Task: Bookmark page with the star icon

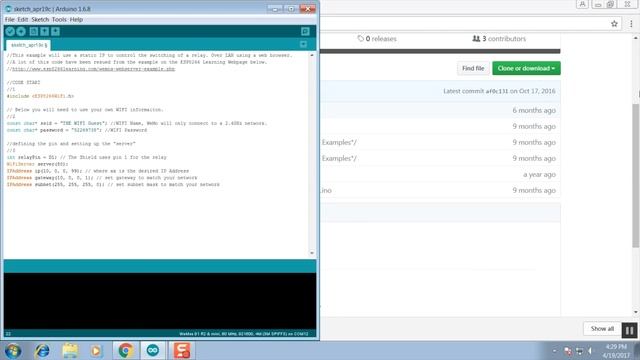Action: [614, 24]
